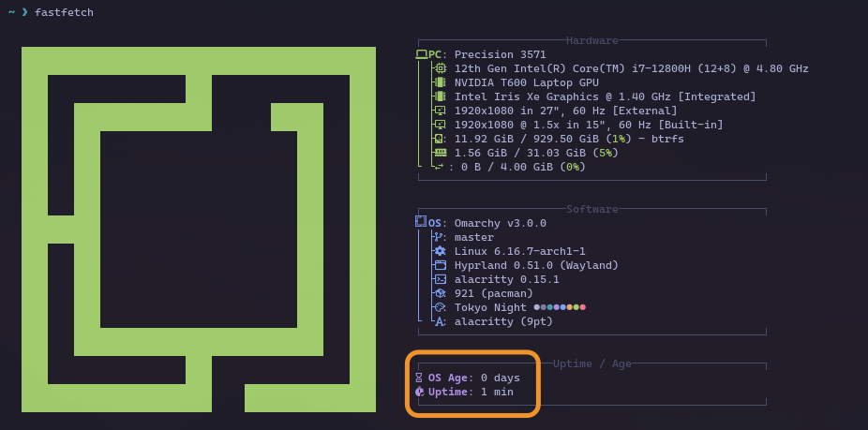
Task: Click the hourglass icon beside OS Age
Action: coord(419,378)
